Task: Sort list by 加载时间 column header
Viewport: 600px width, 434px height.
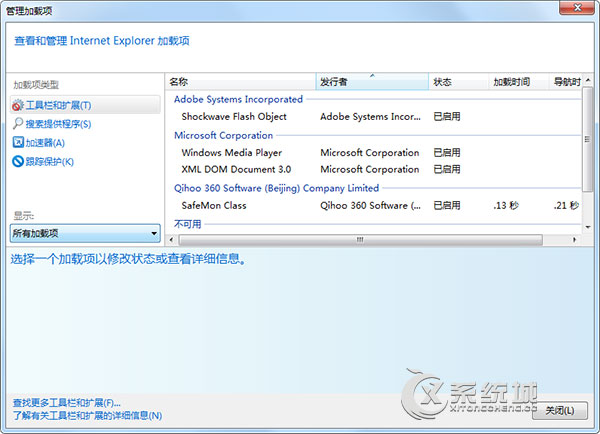Action: coord(519,82)
